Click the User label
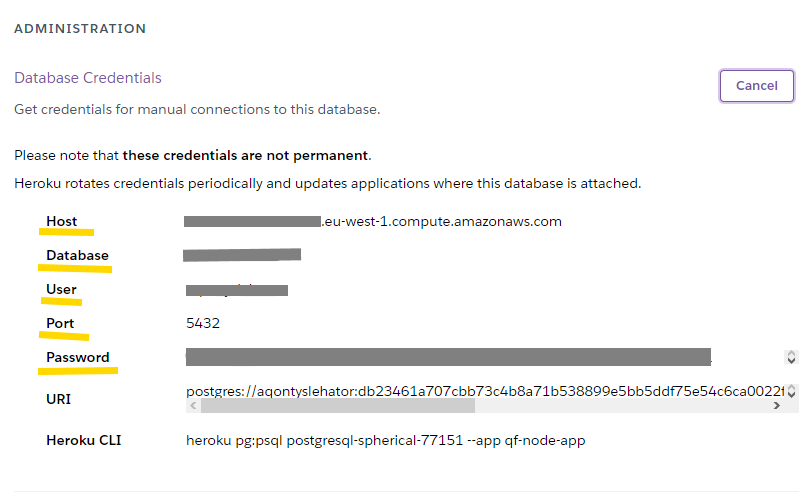The image size is (809, 503). tap(61, 290)
